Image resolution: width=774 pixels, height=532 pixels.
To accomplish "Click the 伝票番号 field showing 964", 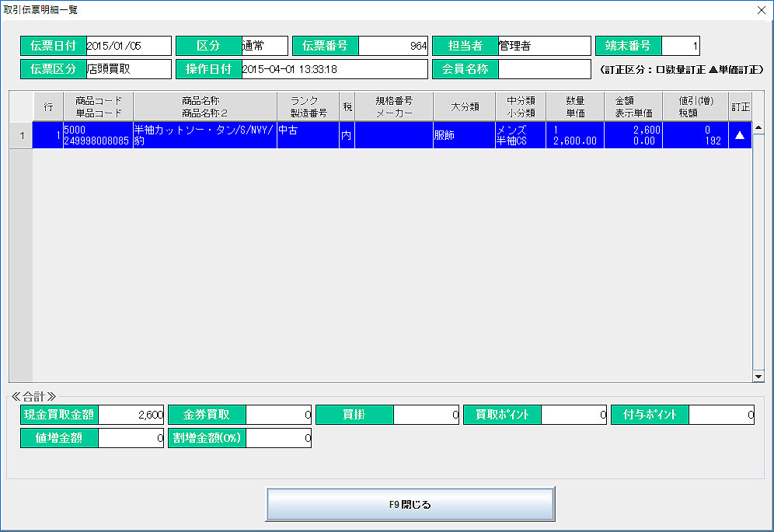I will pyautogui.click(x=393, y=46).
